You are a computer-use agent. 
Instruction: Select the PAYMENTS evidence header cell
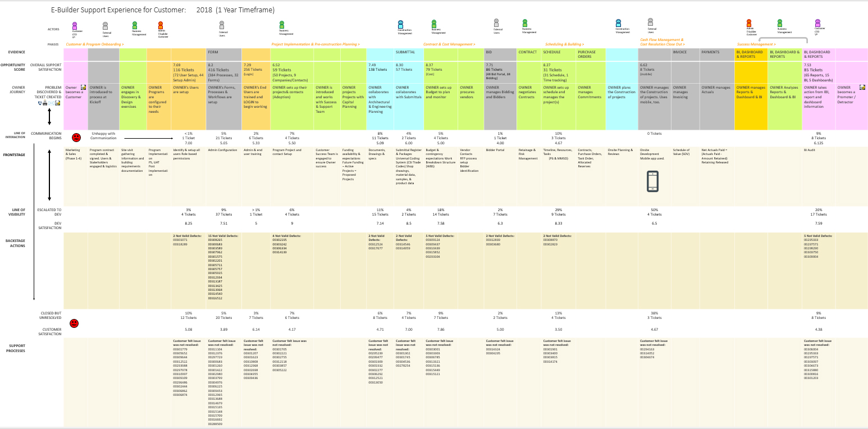coord(716,55)
